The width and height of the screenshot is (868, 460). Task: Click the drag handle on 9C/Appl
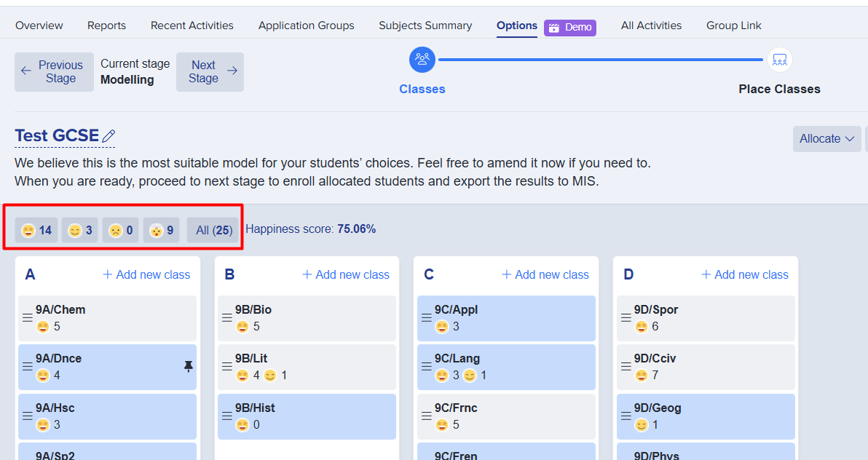(x=427, y=318)
